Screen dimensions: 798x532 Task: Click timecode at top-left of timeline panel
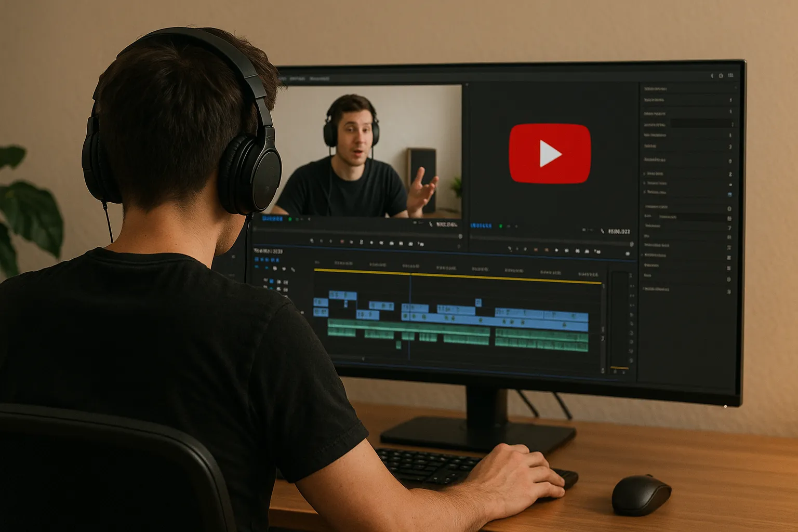tap(268, 251)
